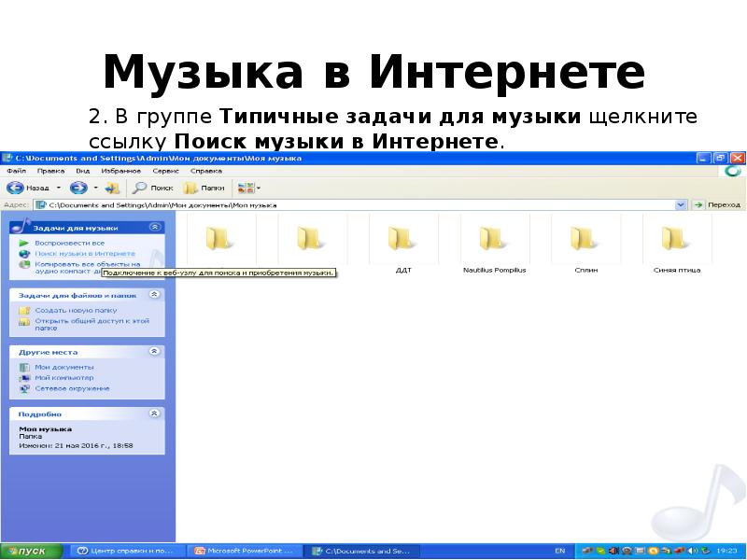
Task: Switch to Microsoft PowerPoint taskbar button
Action: point(245,551)
